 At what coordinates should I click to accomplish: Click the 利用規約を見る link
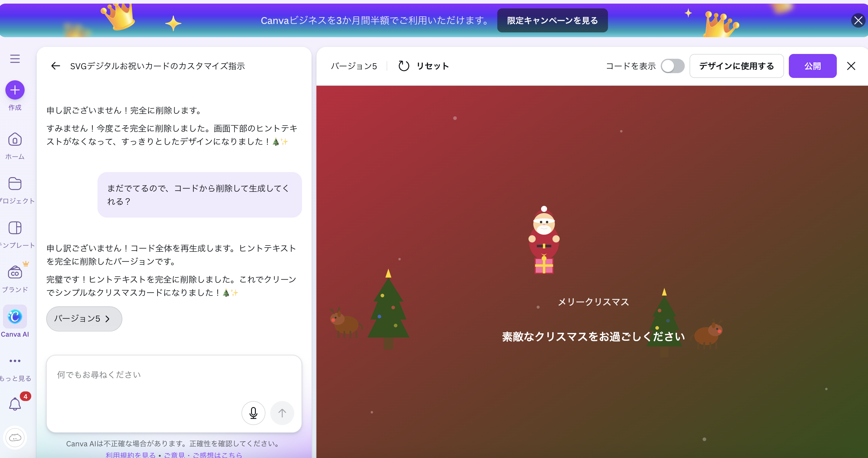pyautogui.click(x=130, y=455)
